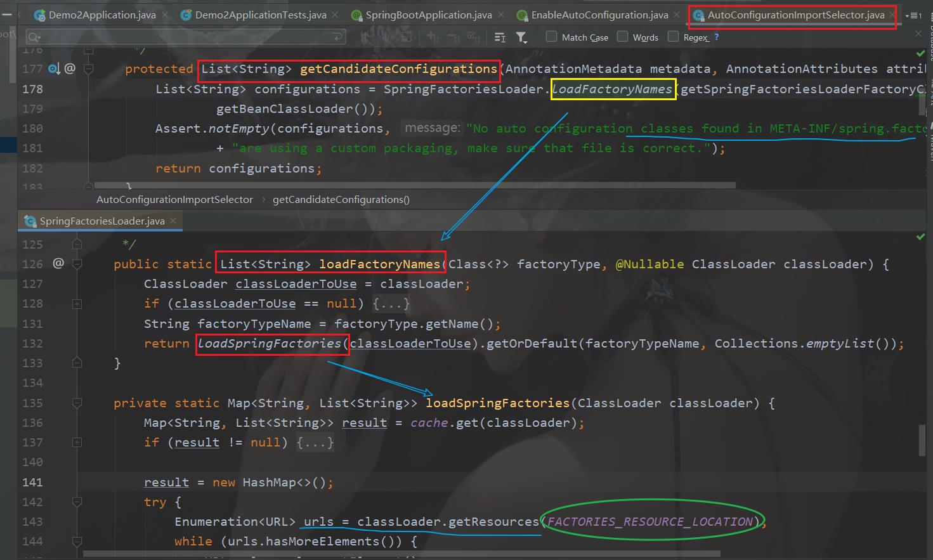Open search history magnifier dropdown
Screen dimensions: 933x560
point(35,37)
